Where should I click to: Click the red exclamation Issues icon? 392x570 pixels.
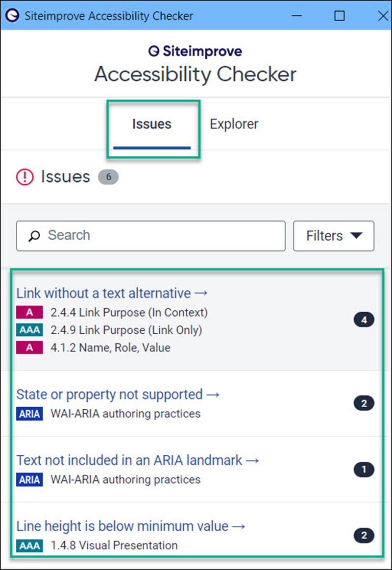25,177
